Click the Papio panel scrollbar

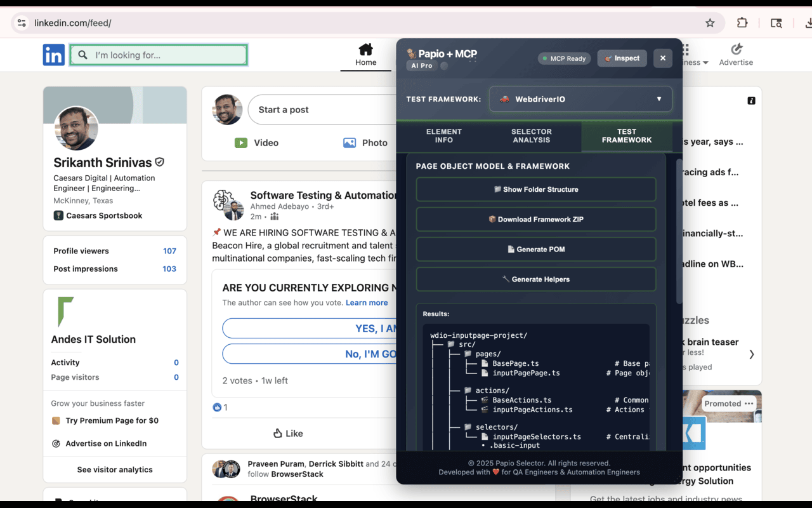tap(679, 231)
